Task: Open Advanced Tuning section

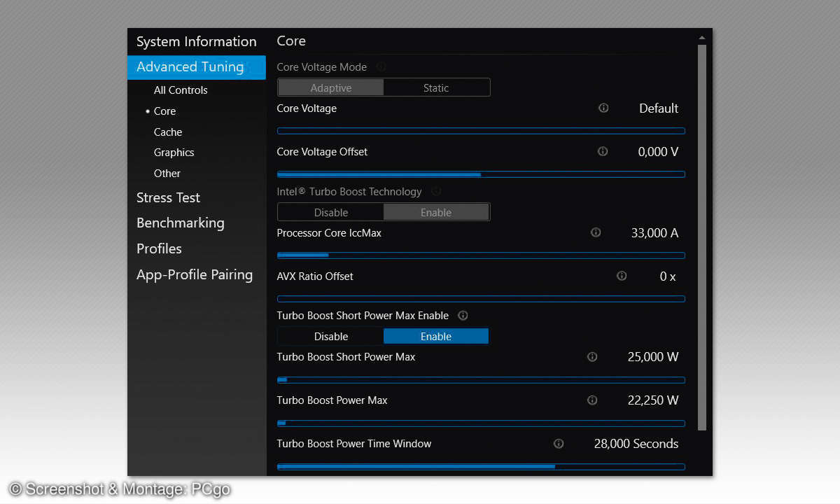Action: click(x=197, y=67)
